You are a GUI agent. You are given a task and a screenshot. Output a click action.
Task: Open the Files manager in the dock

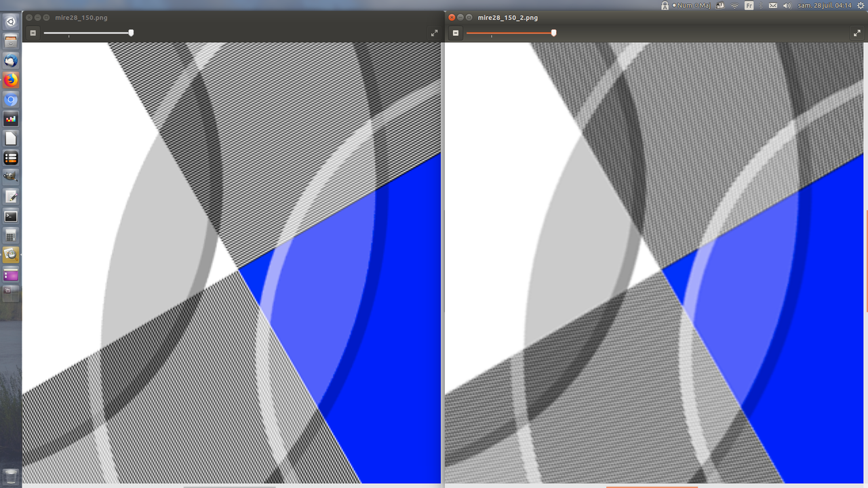point(10,41)
